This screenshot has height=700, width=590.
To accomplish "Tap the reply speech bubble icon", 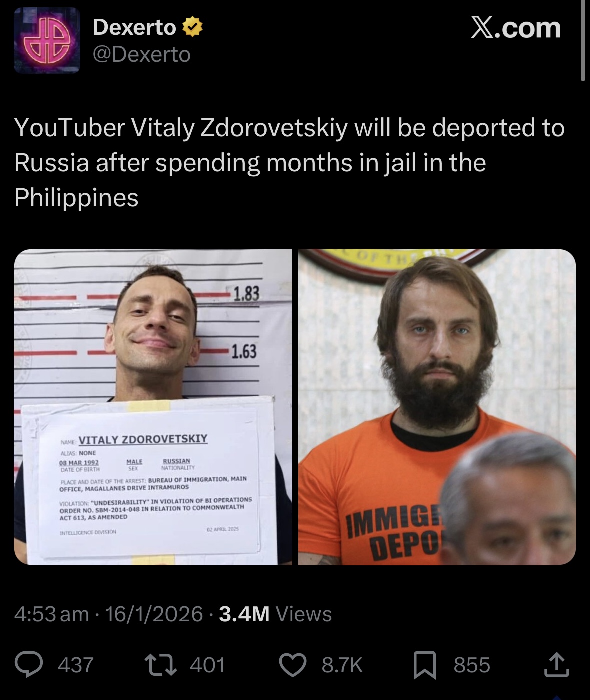I will [x=28, y=665].
